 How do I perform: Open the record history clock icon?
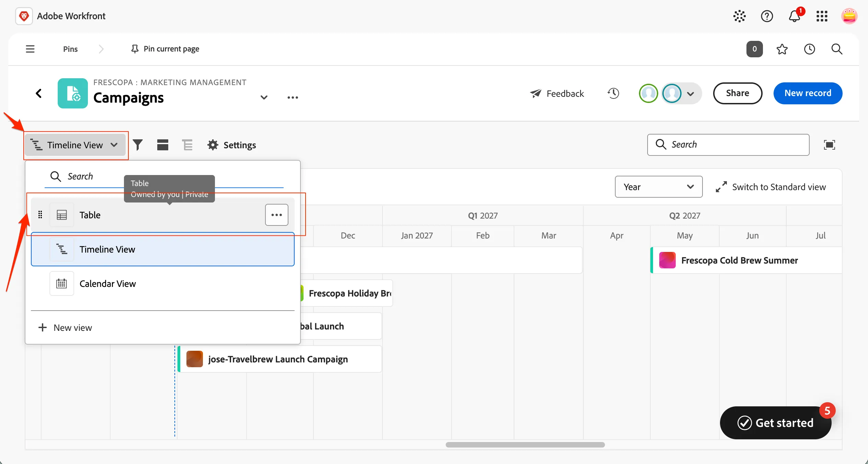coord(613,93)
